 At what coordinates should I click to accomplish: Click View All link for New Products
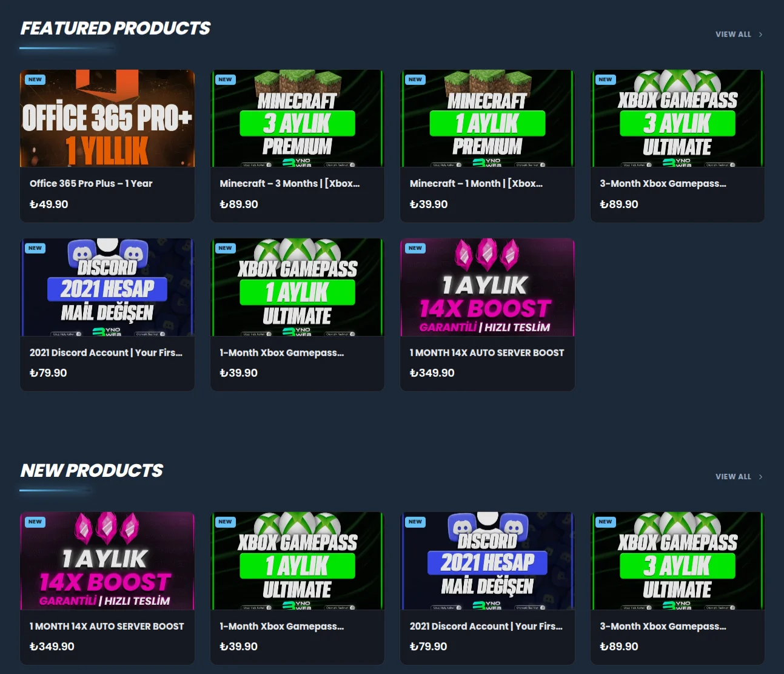coord(733,477)
